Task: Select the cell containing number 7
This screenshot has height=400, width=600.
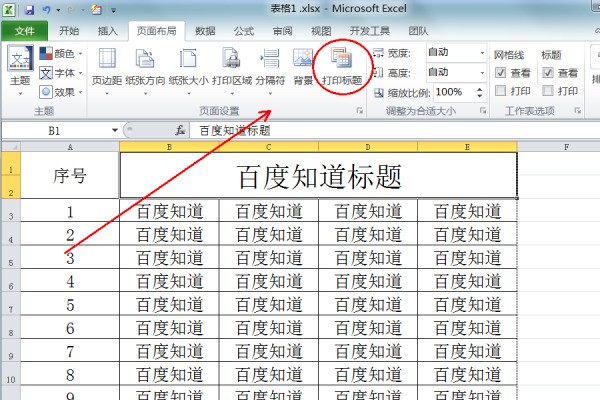Action: coord(70,351)
